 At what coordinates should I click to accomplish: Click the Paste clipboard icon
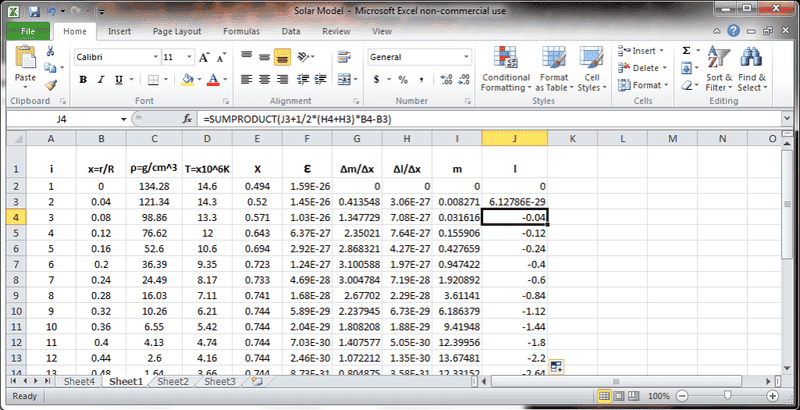tap(25, 58)
